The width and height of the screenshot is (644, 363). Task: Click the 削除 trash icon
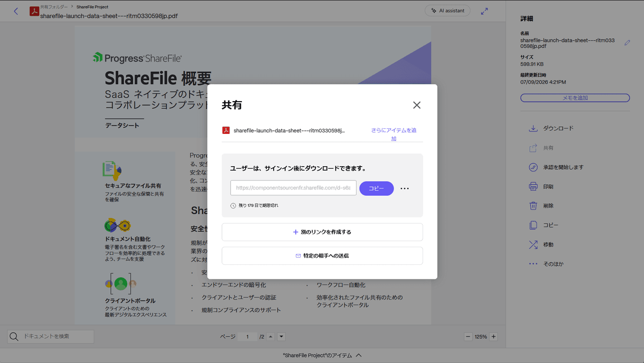tap(533, 205)
